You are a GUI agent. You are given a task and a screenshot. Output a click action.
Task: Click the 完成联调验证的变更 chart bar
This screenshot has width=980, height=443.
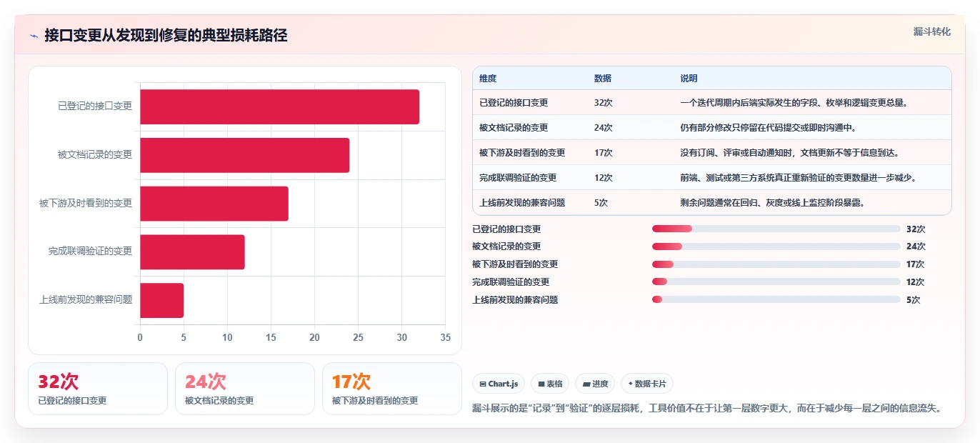point(192,252)
